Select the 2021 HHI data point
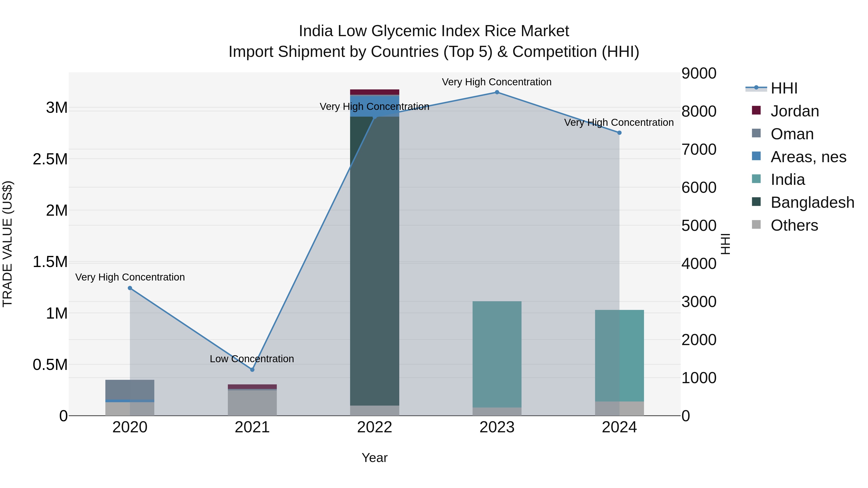This screenshot has width=868, height=488. (252, 370)
